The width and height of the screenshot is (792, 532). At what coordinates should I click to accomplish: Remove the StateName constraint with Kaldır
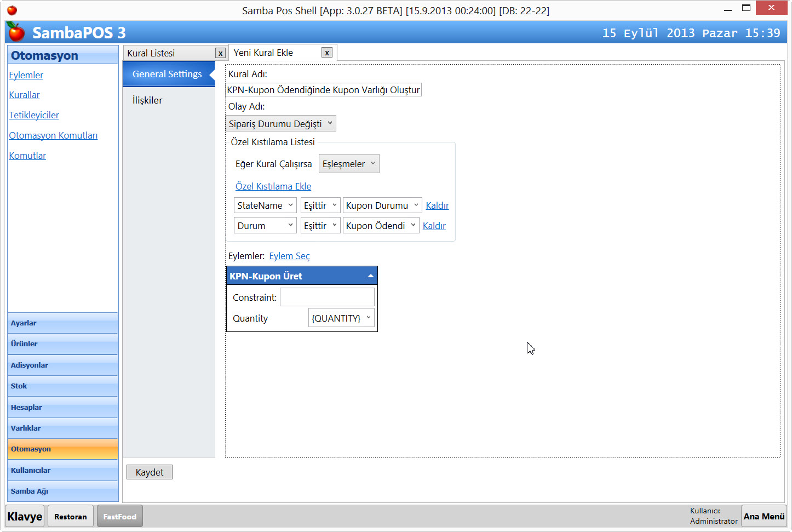[437, 205]
